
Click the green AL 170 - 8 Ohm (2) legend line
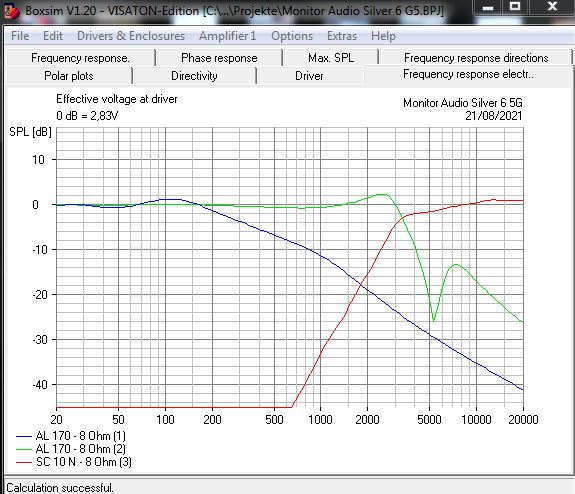point(24,449)
